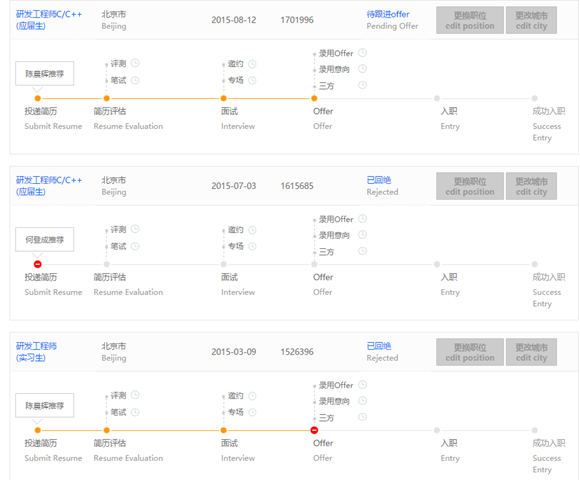Click 'edit position' button for application 1615685
This screenshot has width=580, height=480.
(470, 186)
